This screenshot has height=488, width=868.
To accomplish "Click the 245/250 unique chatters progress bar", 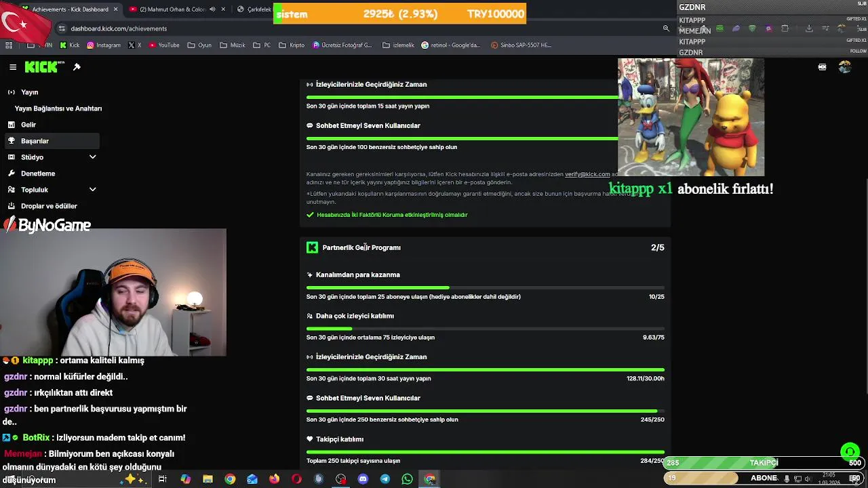I will point(486,411).
